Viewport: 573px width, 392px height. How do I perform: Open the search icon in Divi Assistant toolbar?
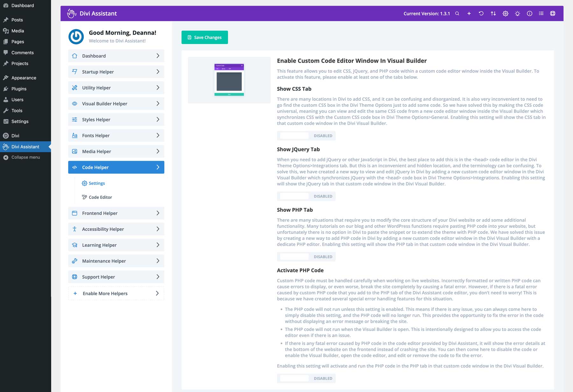tap(457, 13)
